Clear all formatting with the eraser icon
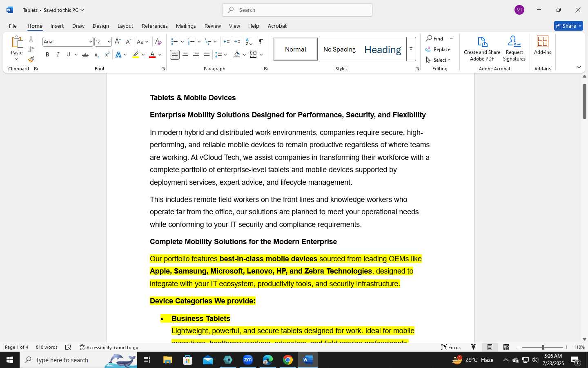The width and height of the screenshot is (588, 368). click(x=158, y=42)
